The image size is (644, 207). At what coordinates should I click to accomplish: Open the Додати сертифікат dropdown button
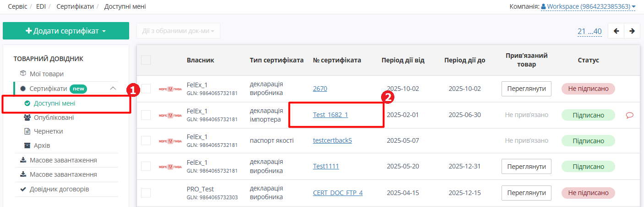point(66,31)
